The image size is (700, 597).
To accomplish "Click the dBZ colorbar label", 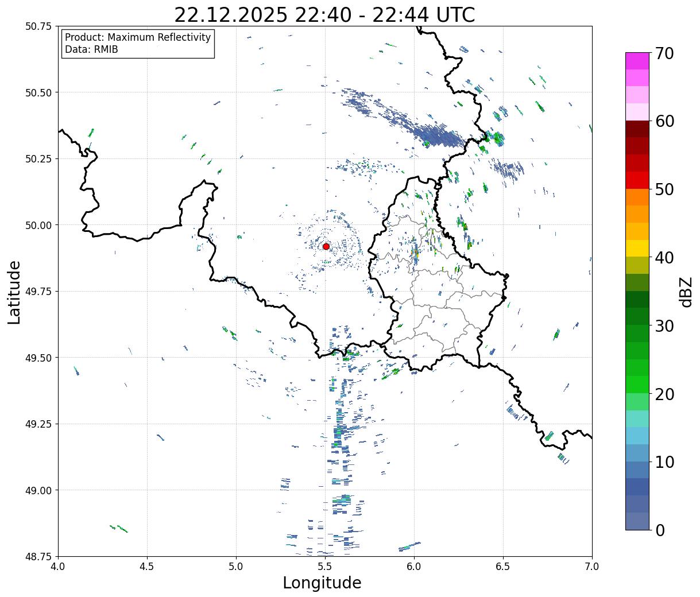I will point(686,292).
